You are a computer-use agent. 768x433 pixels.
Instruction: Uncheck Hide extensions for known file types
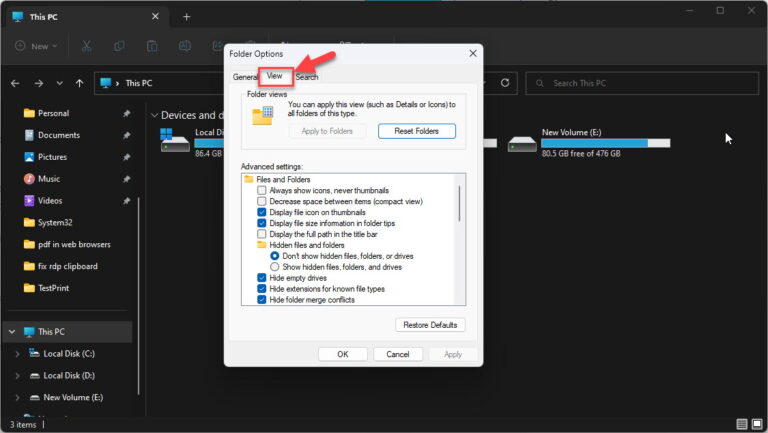click(262, 289)
